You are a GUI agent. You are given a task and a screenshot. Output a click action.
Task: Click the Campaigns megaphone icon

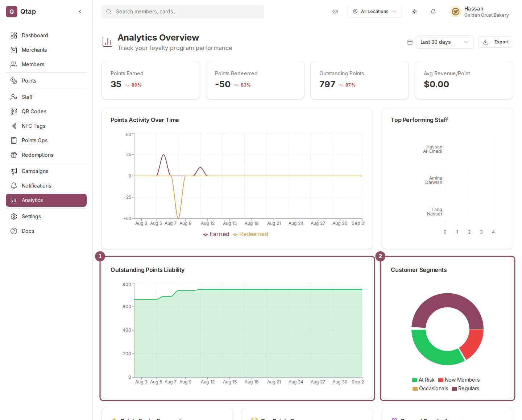(14, 171)
